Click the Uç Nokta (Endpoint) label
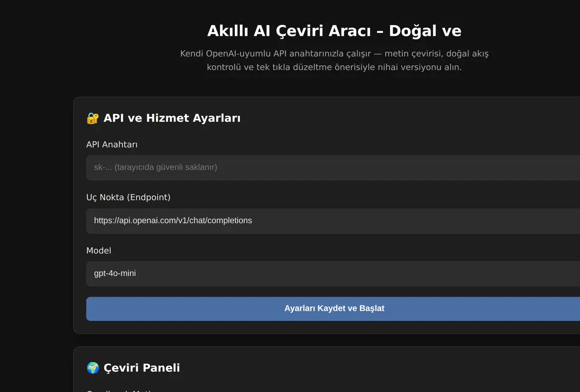This screenshot has height=392, width=580. [128, 197]
